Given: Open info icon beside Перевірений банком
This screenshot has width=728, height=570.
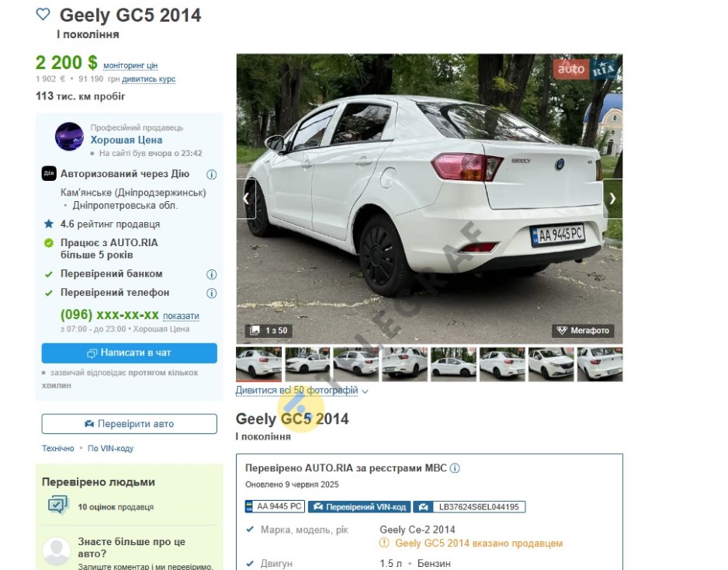Looking at the screenshot, I should 211,275.
